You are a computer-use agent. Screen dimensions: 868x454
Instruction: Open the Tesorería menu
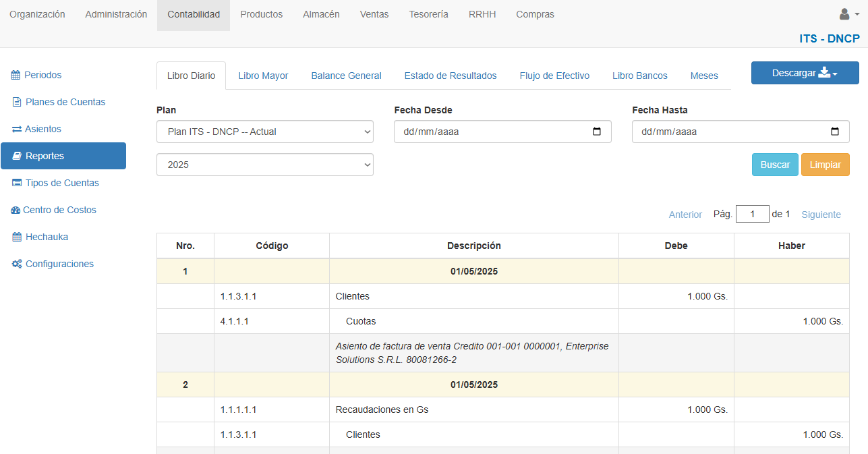click(428, 14)
